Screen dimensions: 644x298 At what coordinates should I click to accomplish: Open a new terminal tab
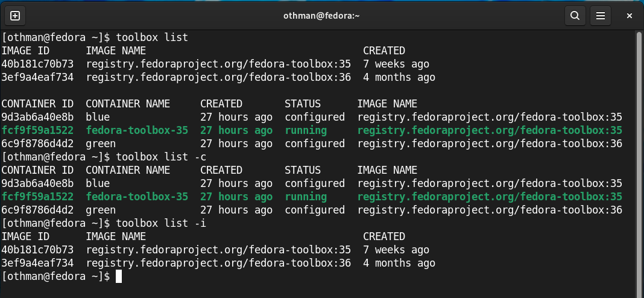[15, 16]
